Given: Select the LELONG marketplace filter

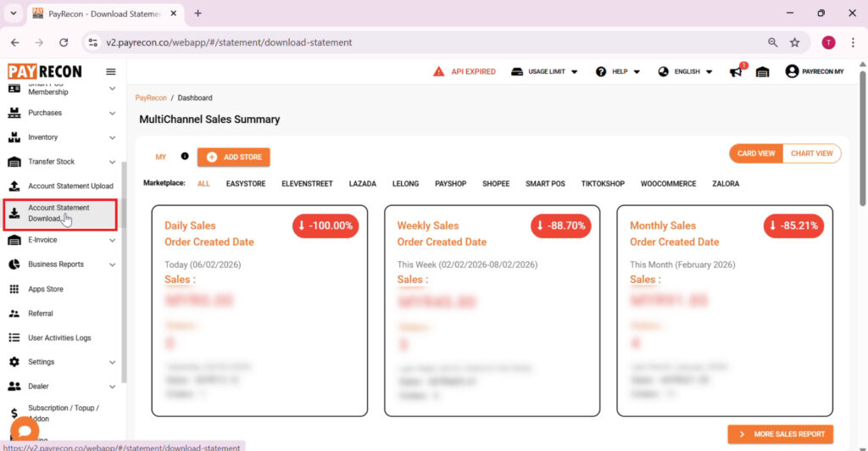Looking at the screenshot, I should click(406, 184).
